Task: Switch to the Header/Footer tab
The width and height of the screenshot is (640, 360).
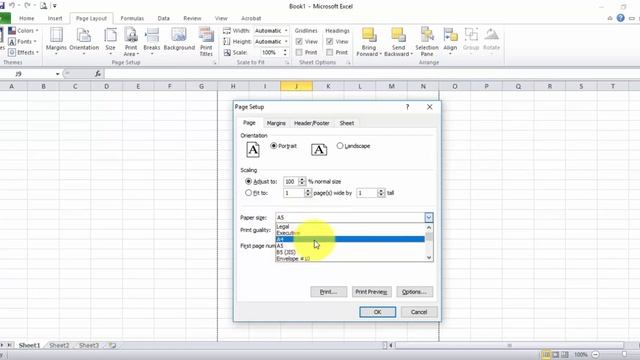Action: click(x=312, y=123)
